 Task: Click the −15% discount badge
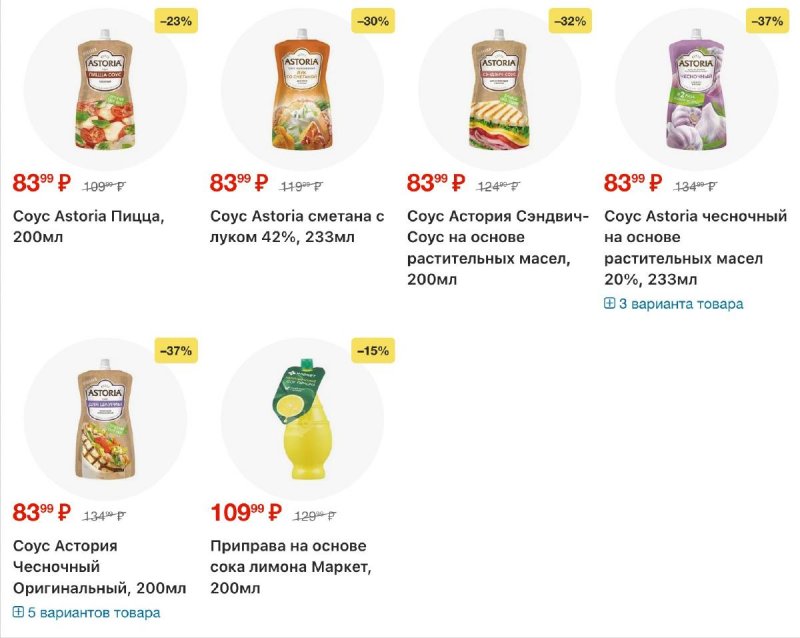(x=373, y=350)
